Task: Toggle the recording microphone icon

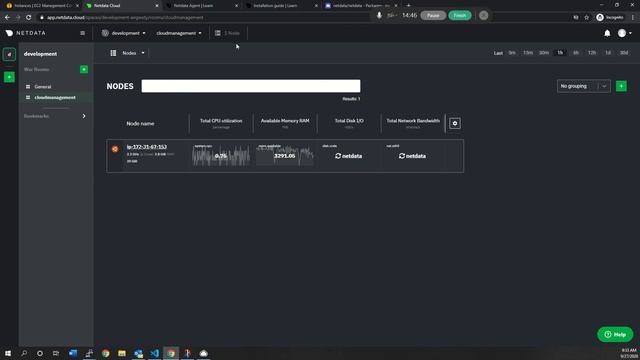Action: (379, 16)
